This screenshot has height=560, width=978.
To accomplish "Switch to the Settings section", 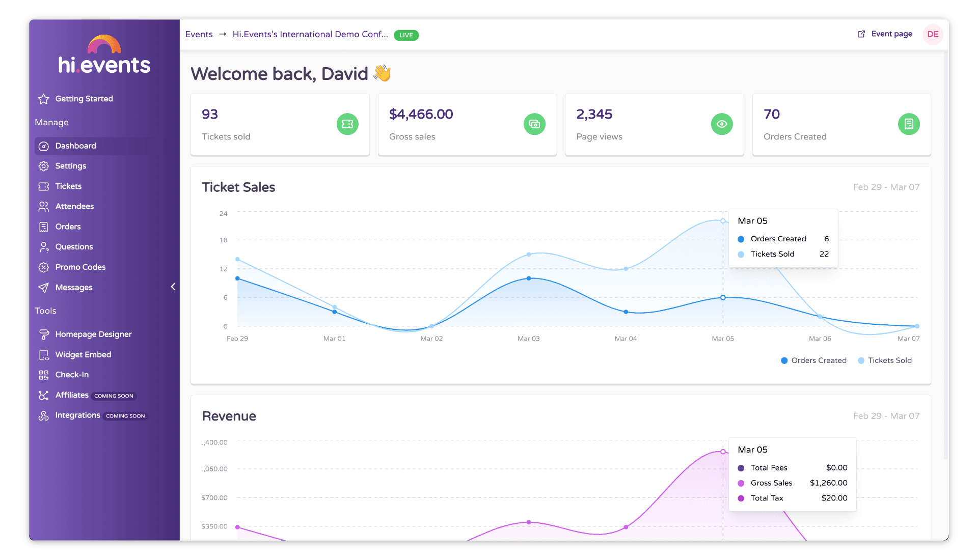I will click(71, 165).
